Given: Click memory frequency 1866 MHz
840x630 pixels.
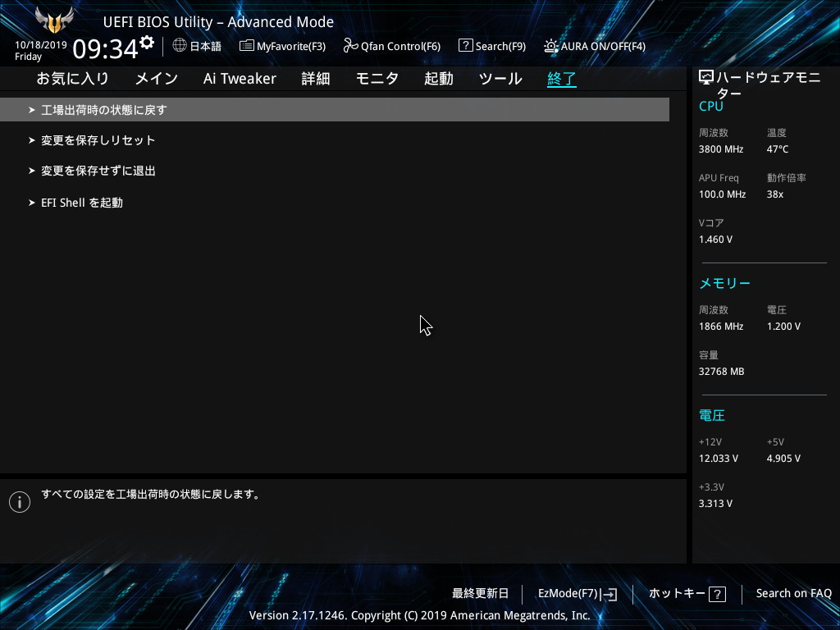Looking at the screenshot, I should (x=720, y=326).
